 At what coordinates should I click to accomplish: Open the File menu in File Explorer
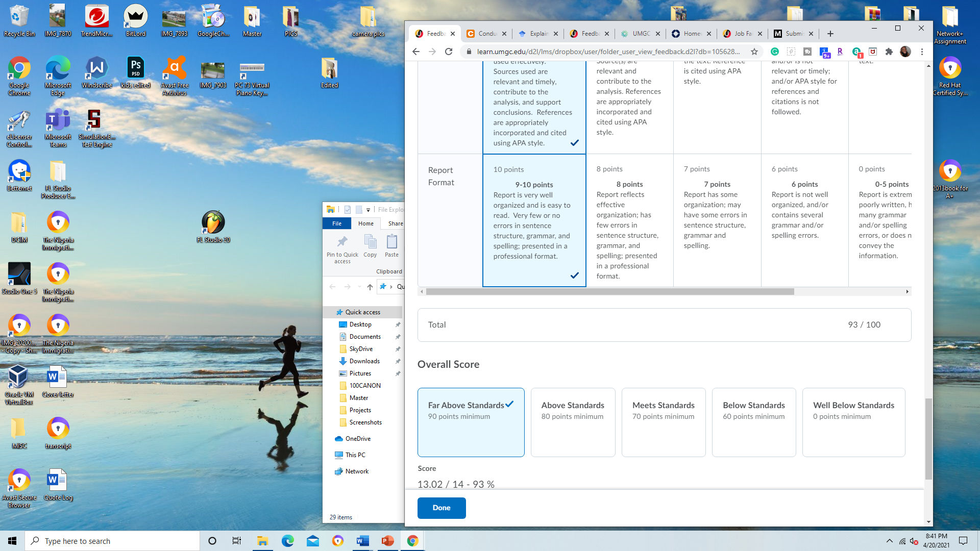pos(337,223)
